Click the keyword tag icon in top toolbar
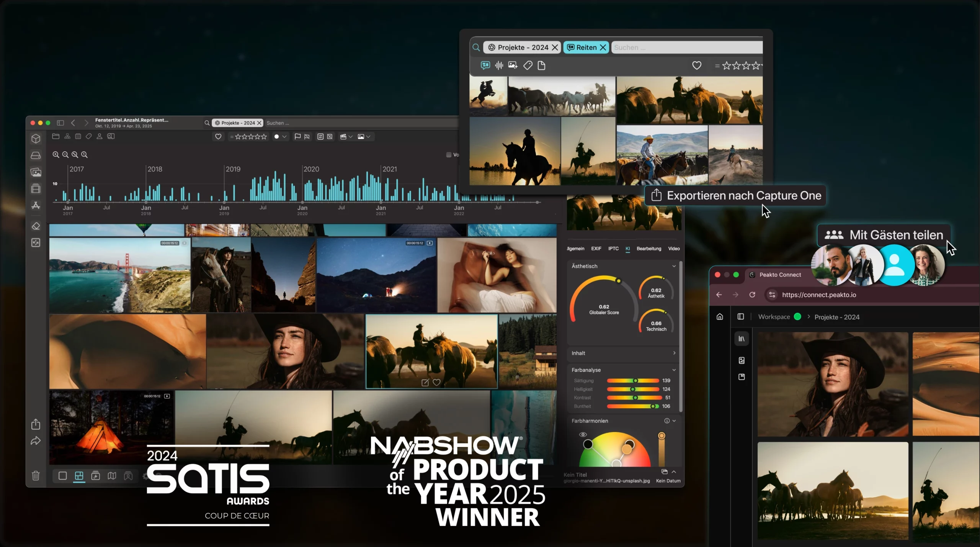This screenshot has height=547, width=980. tap(89, 136)
